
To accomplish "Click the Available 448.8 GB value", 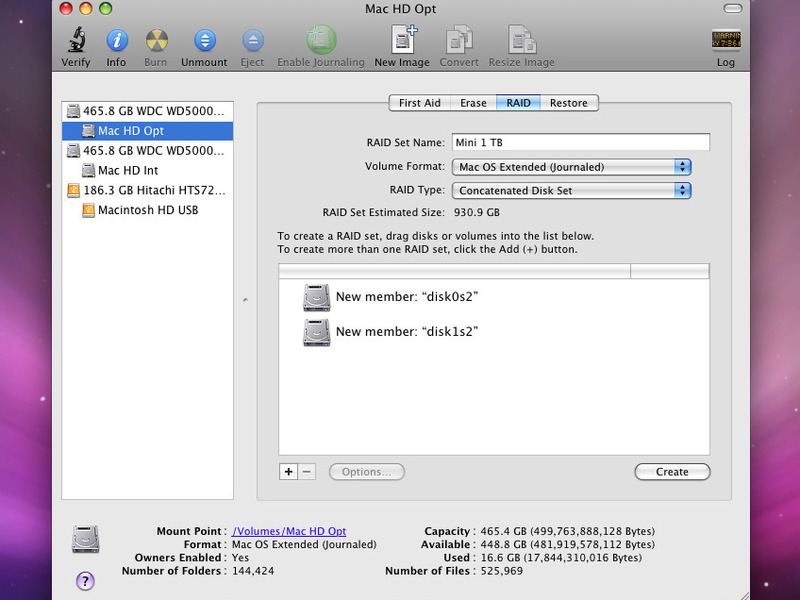I will click(567, 544).
